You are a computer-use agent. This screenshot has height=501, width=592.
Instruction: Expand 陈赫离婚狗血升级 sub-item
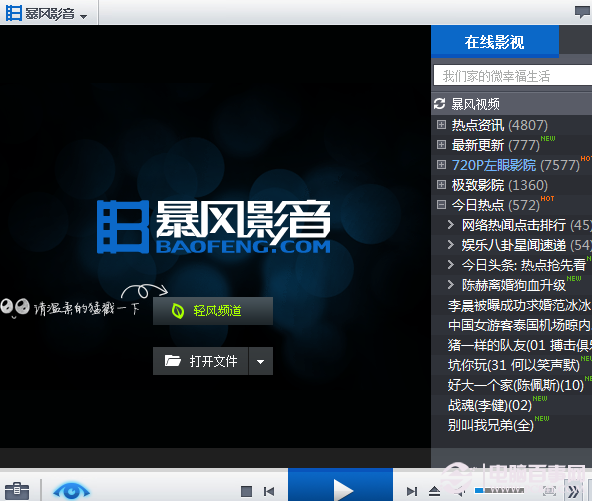pyautogui.click(x=450, y=285)
